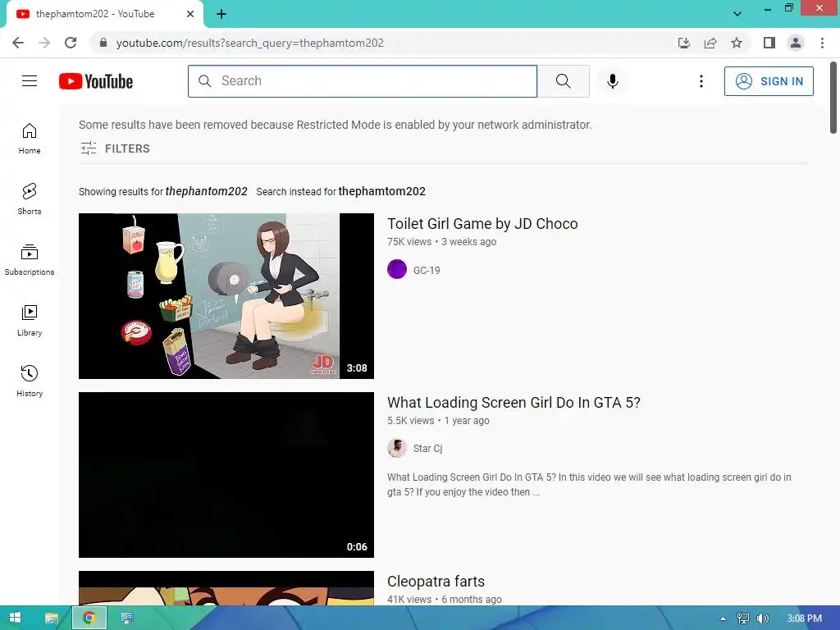Open network status in system tray

[x=742, y=619]
